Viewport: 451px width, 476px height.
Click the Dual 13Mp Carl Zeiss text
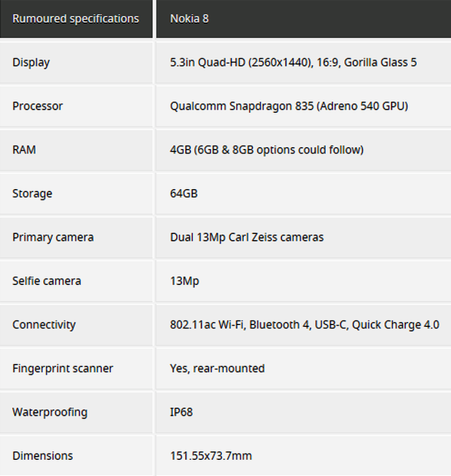pos(246,237)
